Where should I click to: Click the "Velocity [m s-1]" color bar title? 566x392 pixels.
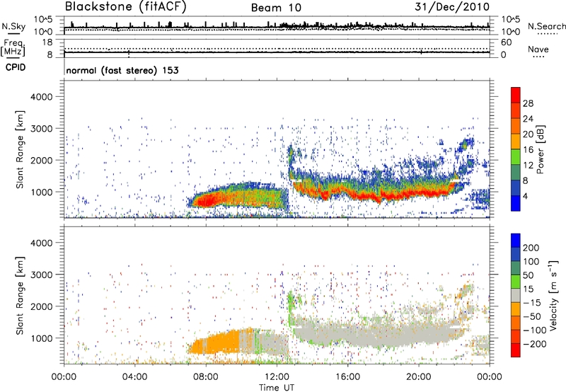point(553,295)
